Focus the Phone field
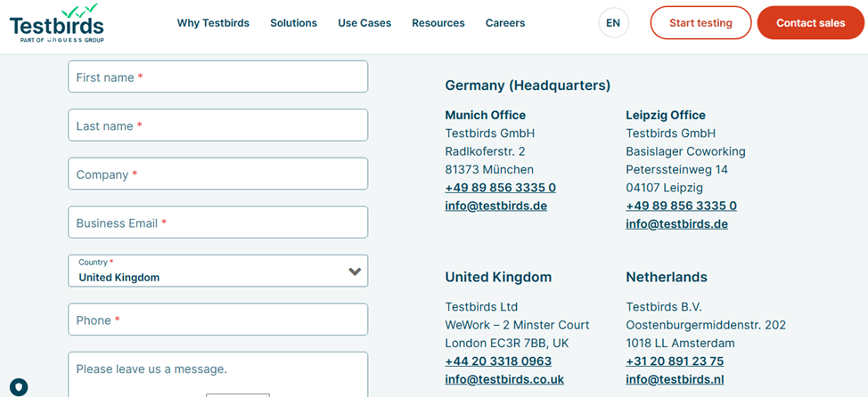Viewport: 868px width, 397px height. coord(218,319)
